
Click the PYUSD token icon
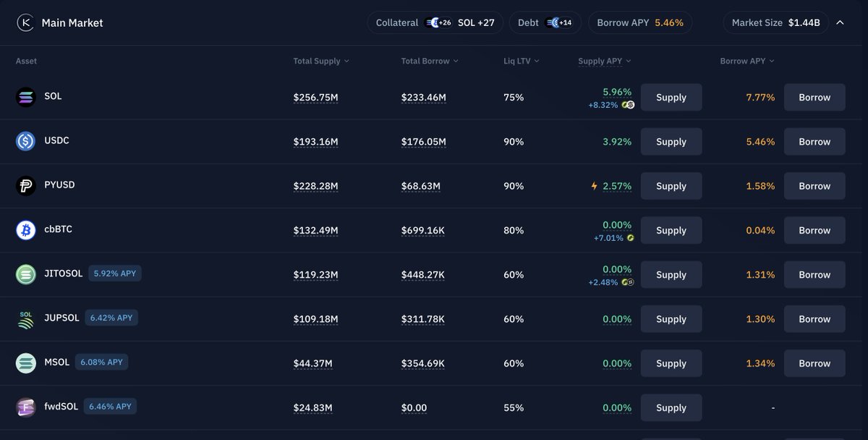26,185
